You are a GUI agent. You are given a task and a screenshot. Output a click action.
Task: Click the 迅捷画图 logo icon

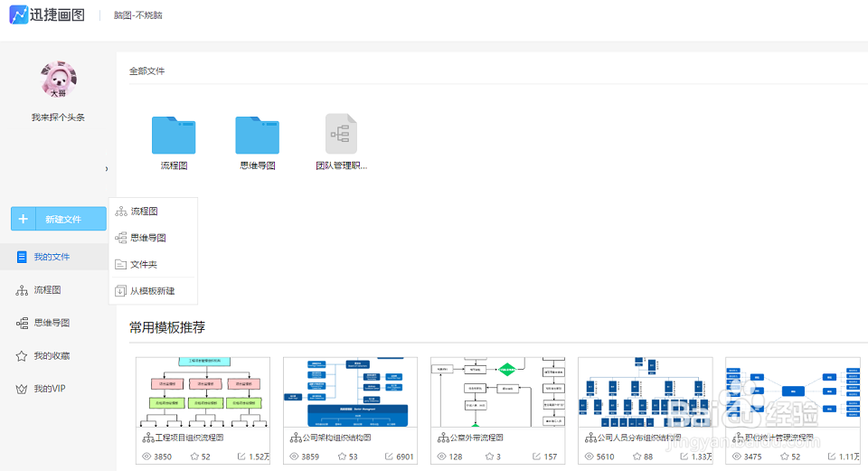(18, 15)
